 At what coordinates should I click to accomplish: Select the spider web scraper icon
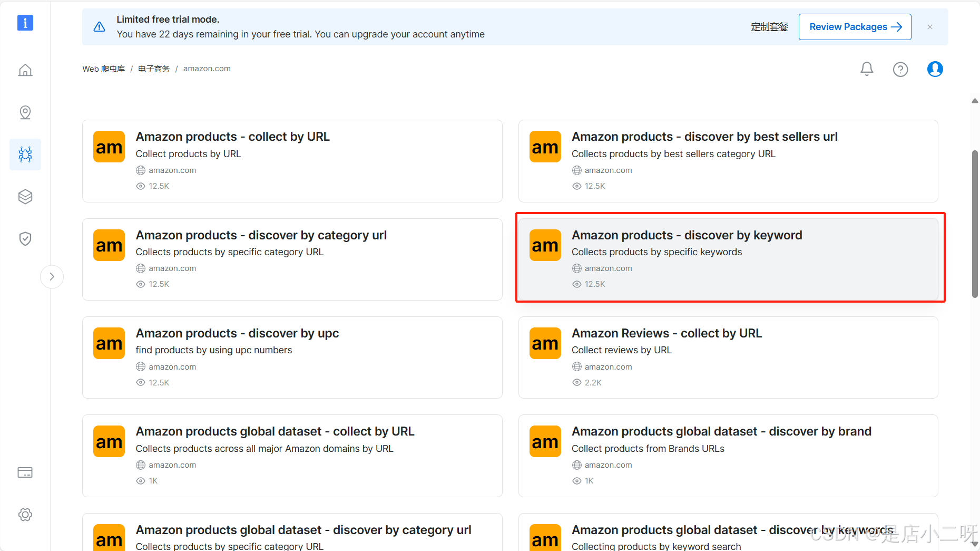25,154
